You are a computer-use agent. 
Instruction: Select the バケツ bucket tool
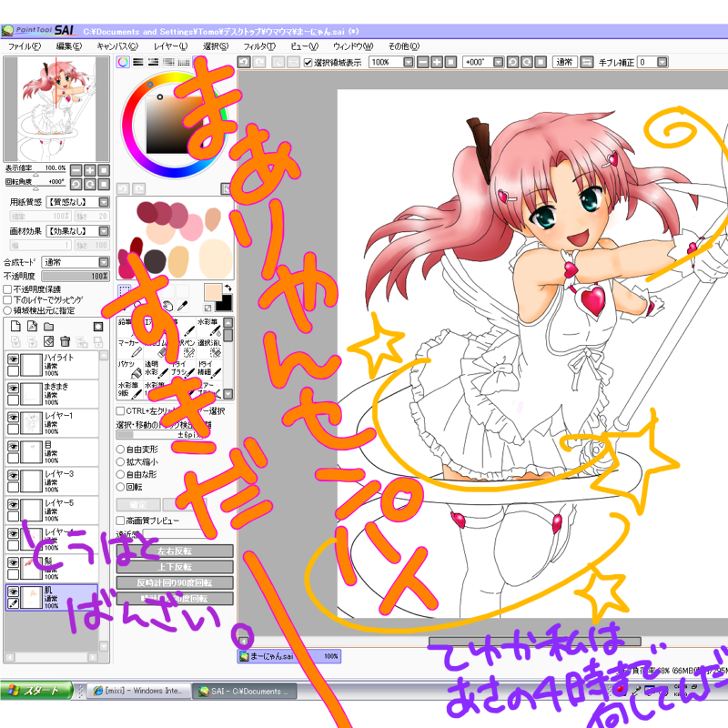[x=129, y=369]
